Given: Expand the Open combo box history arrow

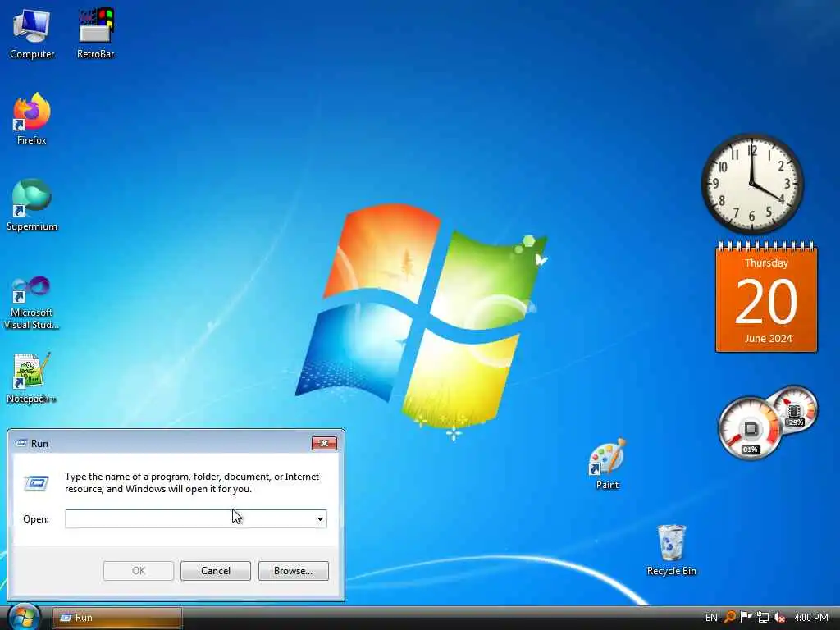Looking at the screenshot, I should tap(320, 518).
